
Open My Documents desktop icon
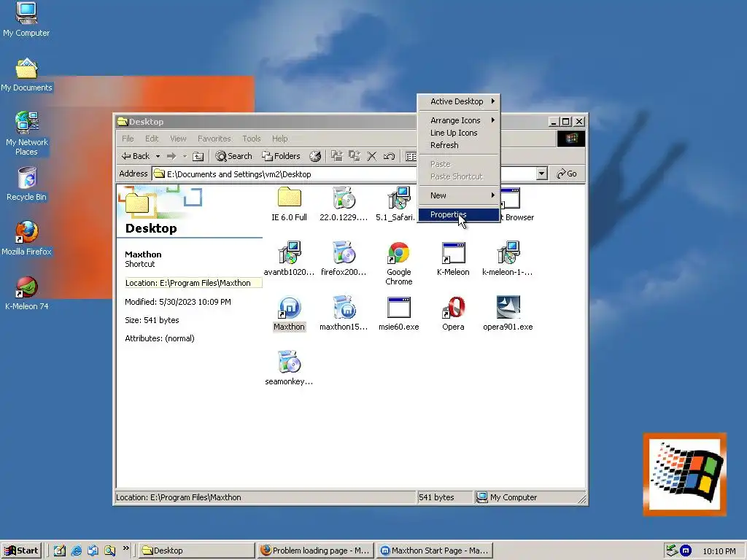(26, 75)
